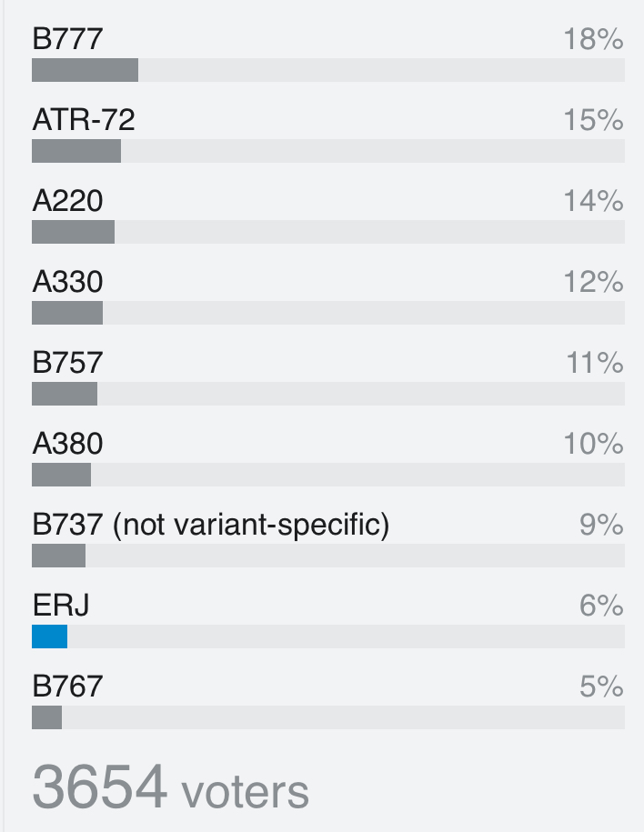Select the A380 option label

67,444
